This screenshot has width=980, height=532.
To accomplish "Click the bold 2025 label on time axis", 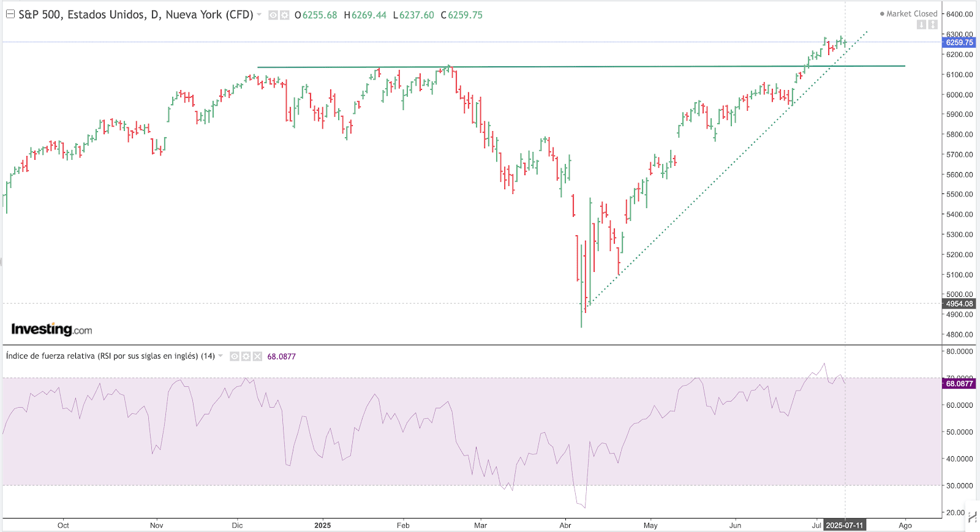I will [x=323, y=525].
